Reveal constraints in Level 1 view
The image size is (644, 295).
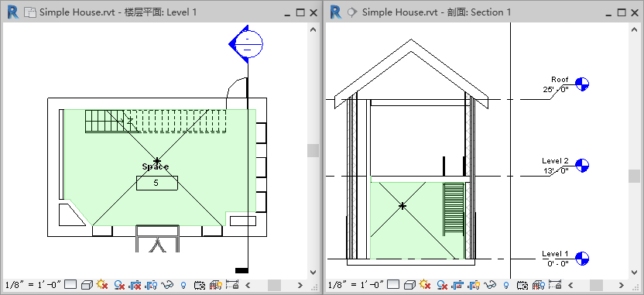(232, 284)
